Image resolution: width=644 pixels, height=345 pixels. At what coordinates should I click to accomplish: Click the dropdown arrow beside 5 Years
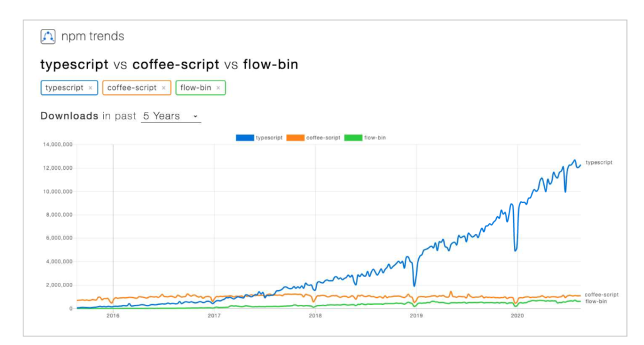click(196, 116)
